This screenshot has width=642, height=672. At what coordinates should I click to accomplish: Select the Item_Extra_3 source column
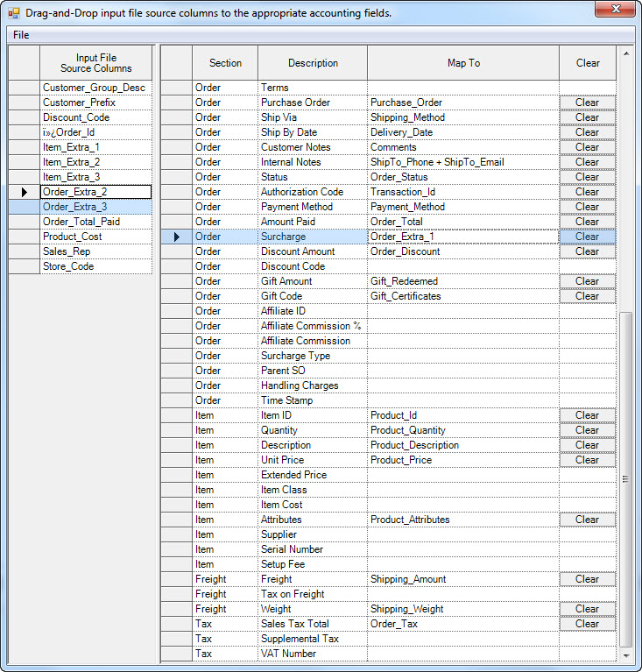click(96, 177)
